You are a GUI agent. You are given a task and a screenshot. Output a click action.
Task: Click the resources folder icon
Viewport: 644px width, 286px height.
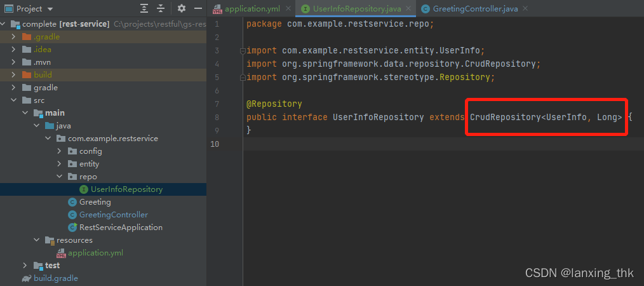[50, 240]
